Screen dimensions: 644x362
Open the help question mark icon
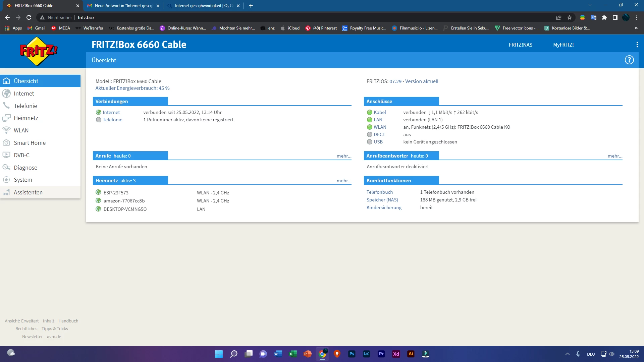[629, 60]
